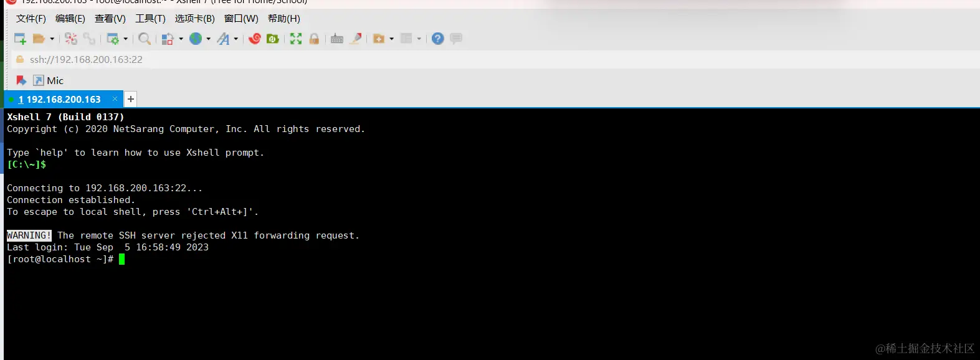Launch Xftp with red swirl icon

coord(255,39)
